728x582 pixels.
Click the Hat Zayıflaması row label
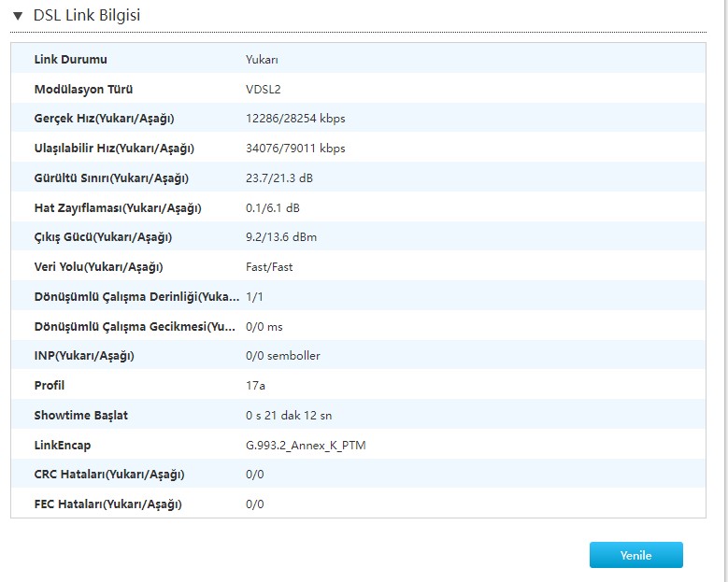click(118, 208)
